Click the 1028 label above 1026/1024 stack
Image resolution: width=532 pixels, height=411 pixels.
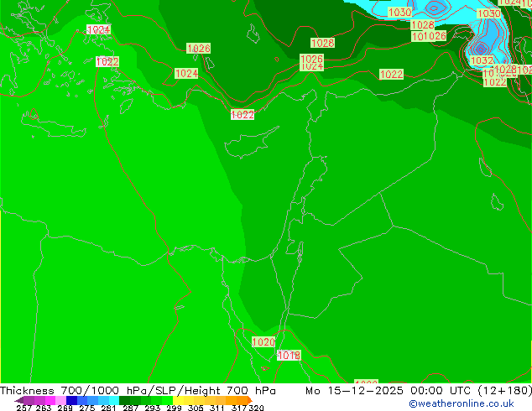coord(322,43)
